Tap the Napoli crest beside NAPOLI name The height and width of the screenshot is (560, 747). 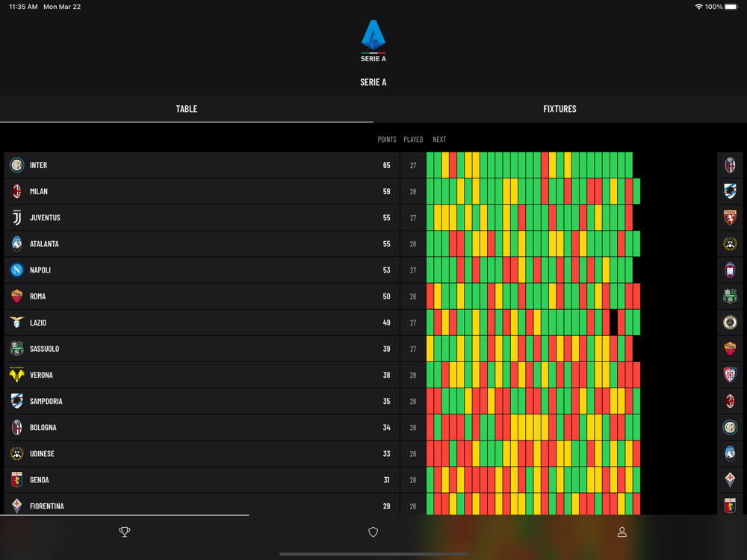tap(16, 270)
